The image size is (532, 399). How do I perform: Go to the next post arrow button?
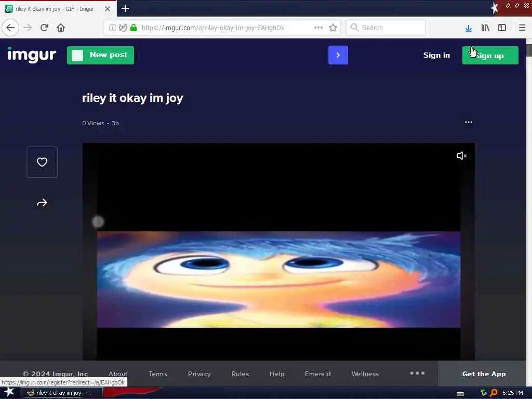pyautogui.click(x=338, y=55)
